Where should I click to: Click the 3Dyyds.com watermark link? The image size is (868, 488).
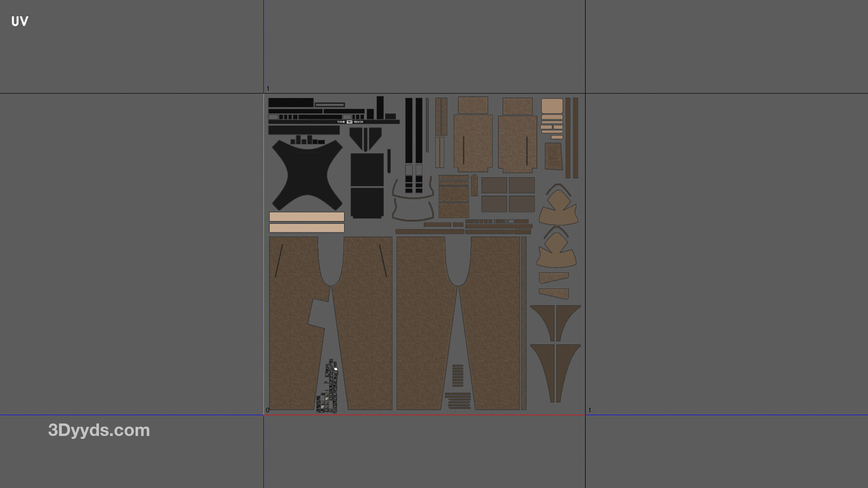click(99, 430)
